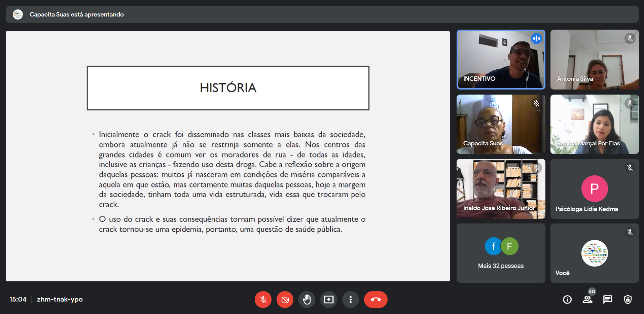Open the more options menu
The width and height of the screenshot is (644, 314).
click(x=351, y=299)
